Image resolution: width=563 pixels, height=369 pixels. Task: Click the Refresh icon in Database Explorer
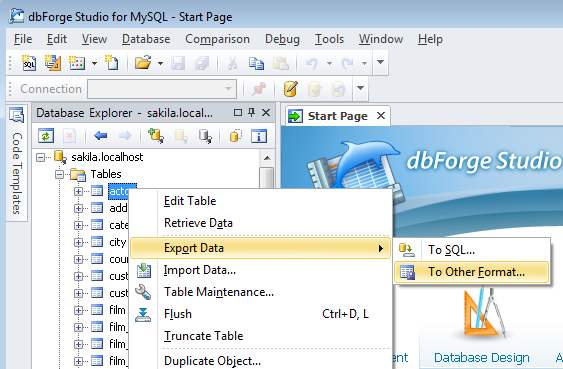46,136
